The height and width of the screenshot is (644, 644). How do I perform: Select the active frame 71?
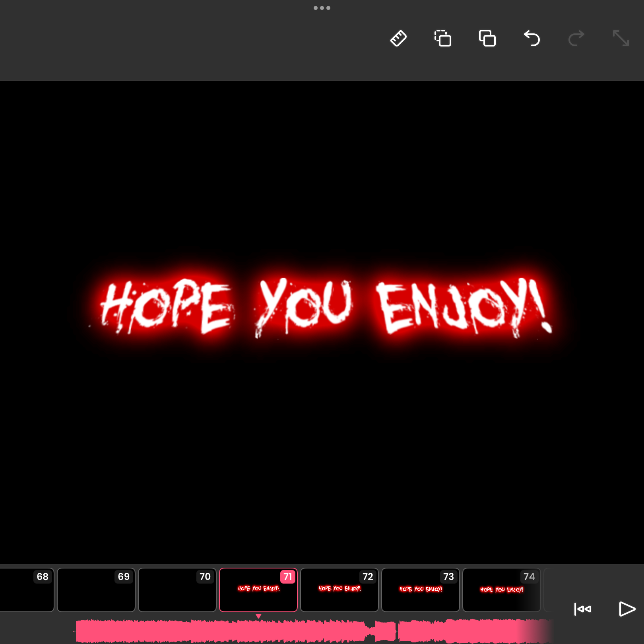click(258, 590)
